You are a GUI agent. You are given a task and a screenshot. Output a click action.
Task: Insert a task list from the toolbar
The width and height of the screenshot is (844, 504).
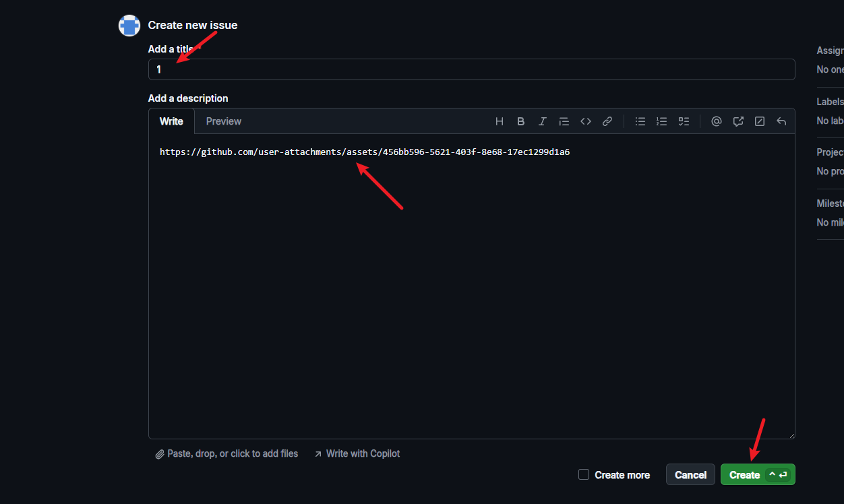point(684,121)
